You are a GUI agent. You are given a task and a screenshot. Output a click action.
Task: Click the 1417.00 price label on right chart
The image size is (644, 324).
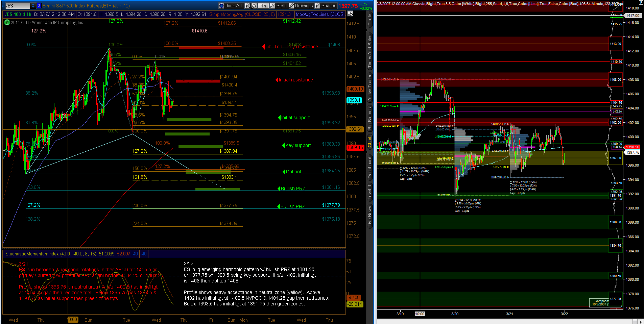(633, 16)
